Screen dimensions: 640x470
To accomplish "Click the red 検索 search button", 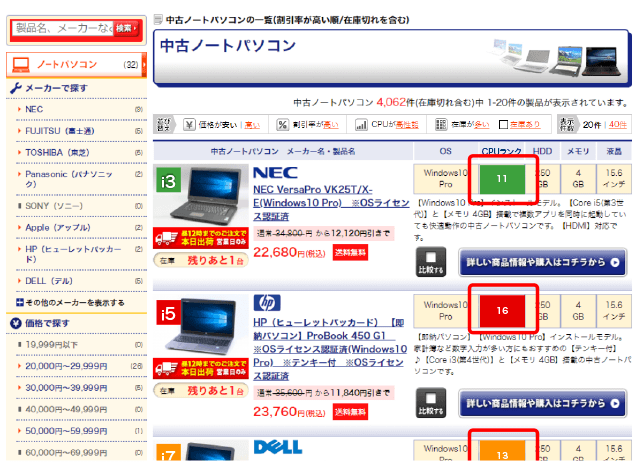I will pyautogui.click(x=126, y=28).
